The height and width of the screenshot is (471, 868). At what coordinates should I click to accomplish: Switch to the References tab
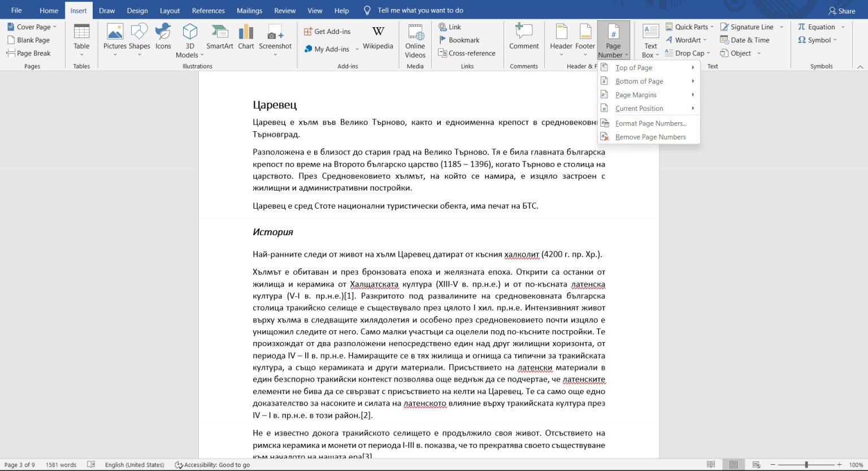208,11
